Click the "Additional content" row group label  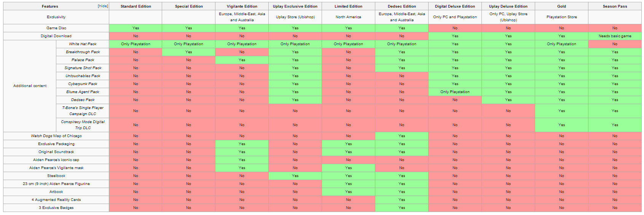pos(30,86)
